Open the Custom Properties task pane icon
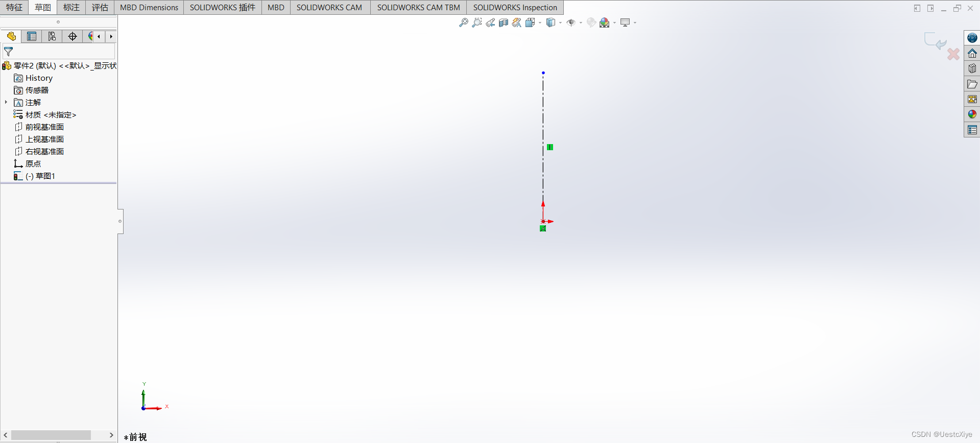 pos(972,130)
